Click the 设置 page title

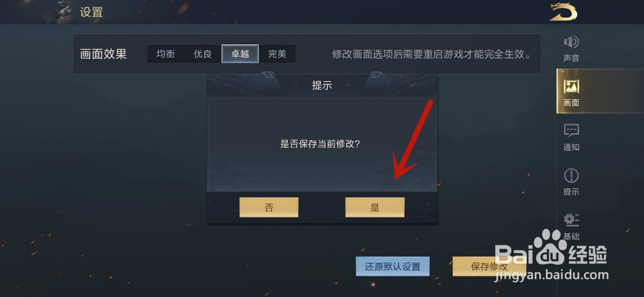[91, 12]
